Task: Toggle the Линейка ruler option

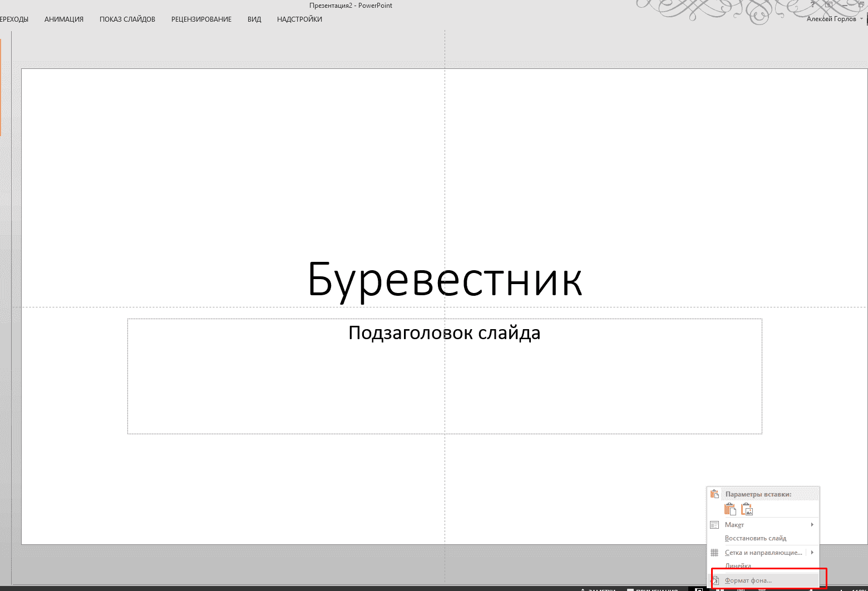Action: click(738, 565)
